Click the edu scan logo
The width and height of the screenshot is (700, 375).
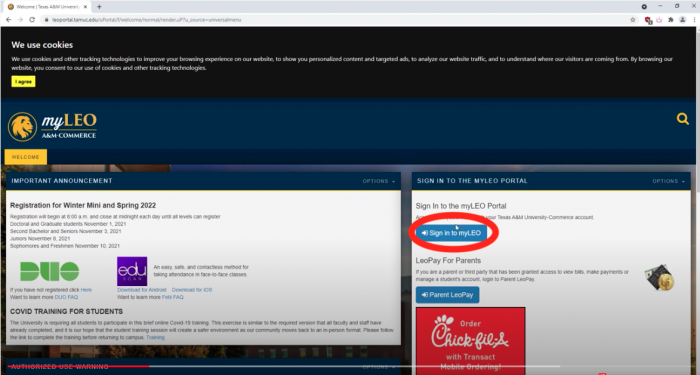click(x=132, y=271)
